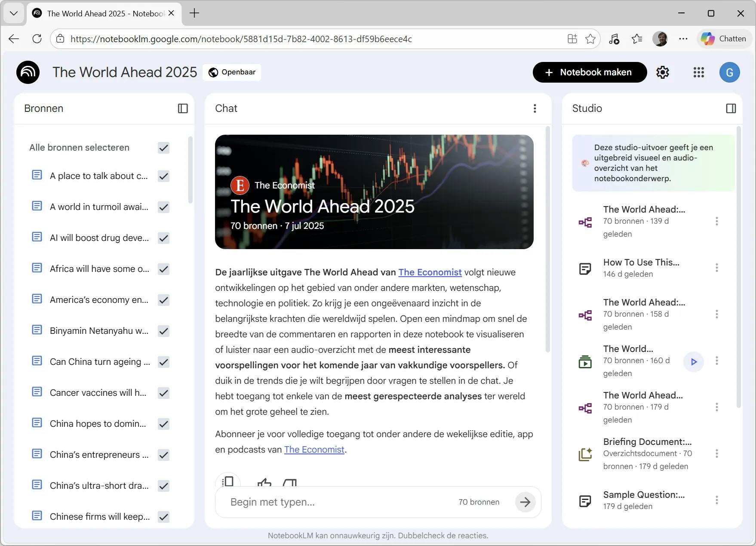Uncheck 'A world in turmoil awai...' source

[163, 207]
